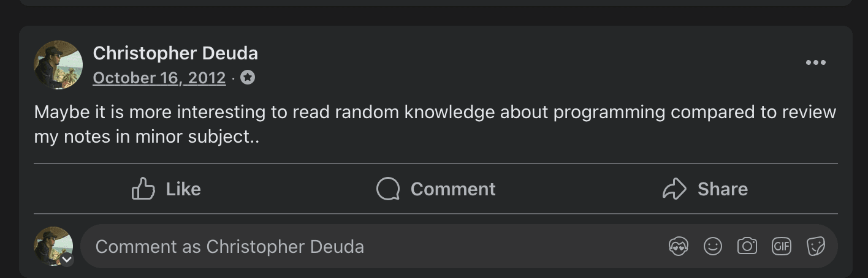Open the emoji picker in comment box
This screenshot has height=278, width=868.
(x=712, y=246)
